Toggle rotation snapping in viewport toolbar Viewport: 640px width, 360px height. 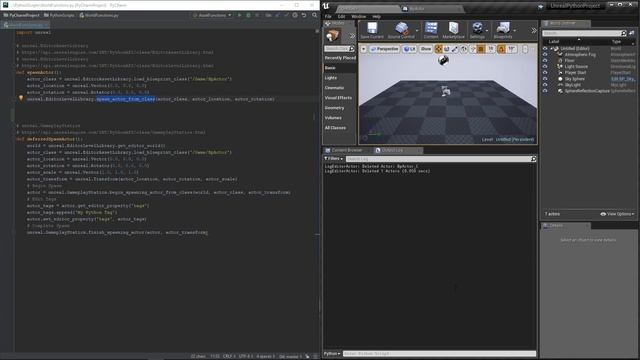501,49
